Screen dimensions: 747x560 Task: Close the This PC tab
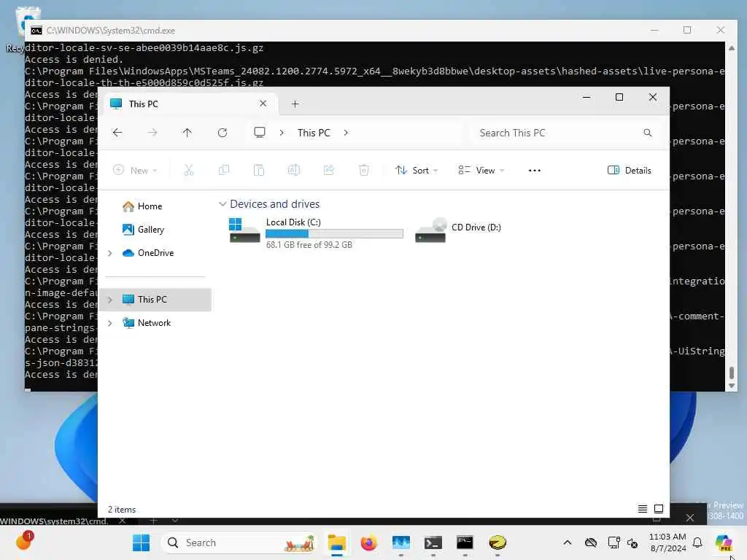click(x=263, y=104)
